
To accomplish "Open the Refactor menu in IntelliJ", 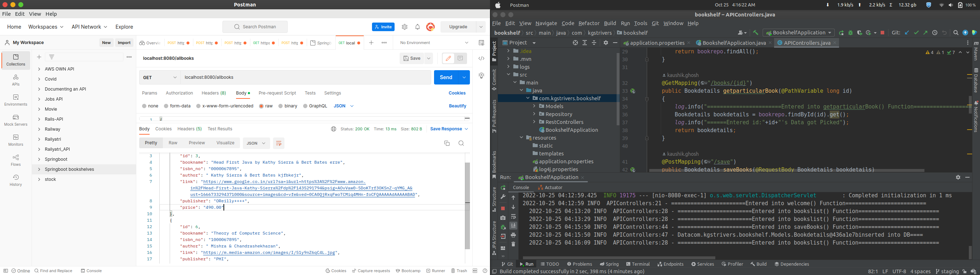I will coord(589,23).
